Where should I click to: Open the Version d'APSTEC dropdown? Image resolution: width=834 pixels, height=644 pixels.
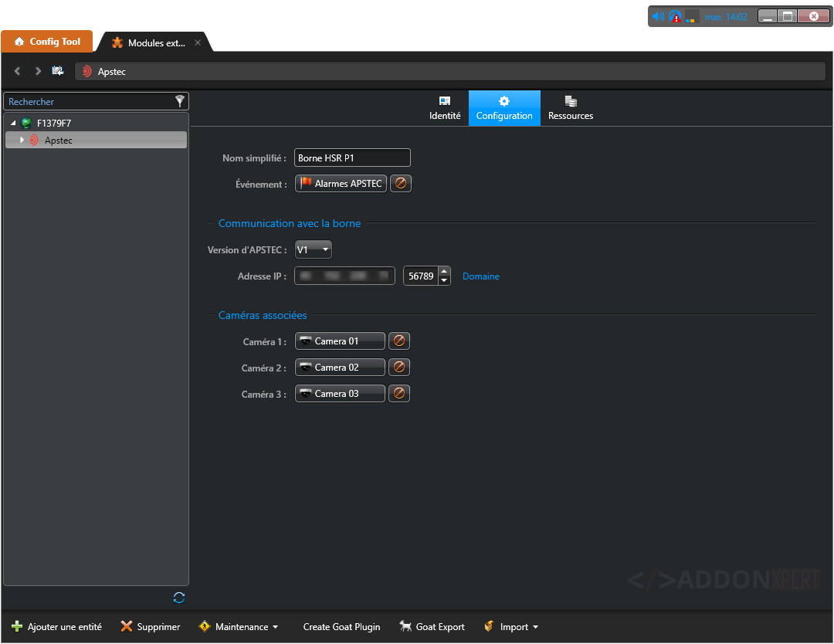314,249
